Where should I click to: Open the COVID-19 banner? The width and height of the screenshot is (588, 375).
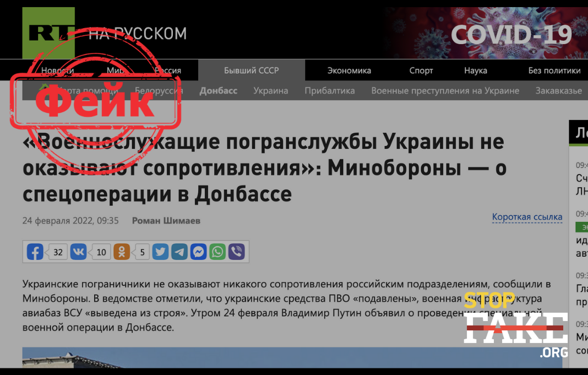coord(486,33)
